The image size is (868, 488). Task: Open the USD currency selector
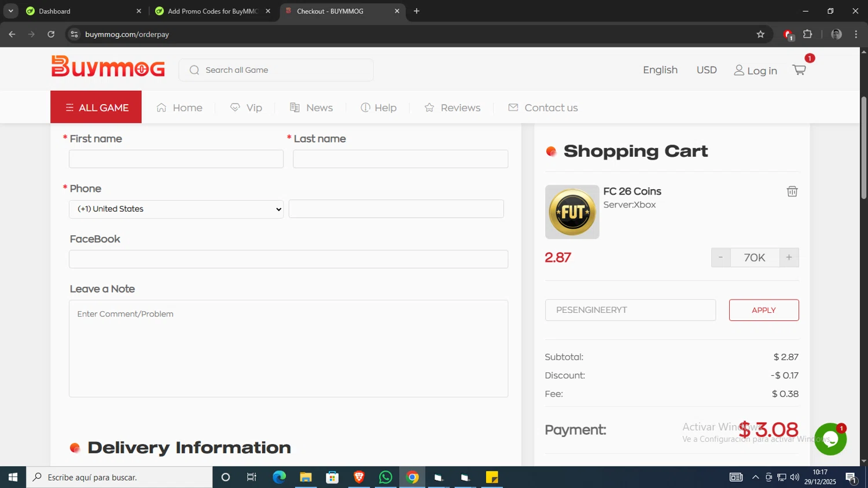tap(707, 70)
